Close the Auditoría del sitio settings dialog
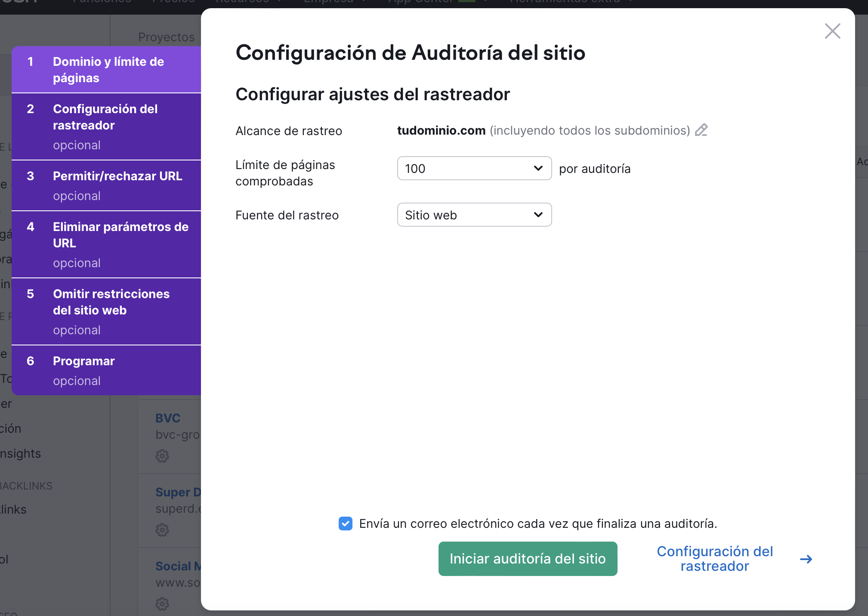This screenshot has width=868, height=616. click(832, 31)
